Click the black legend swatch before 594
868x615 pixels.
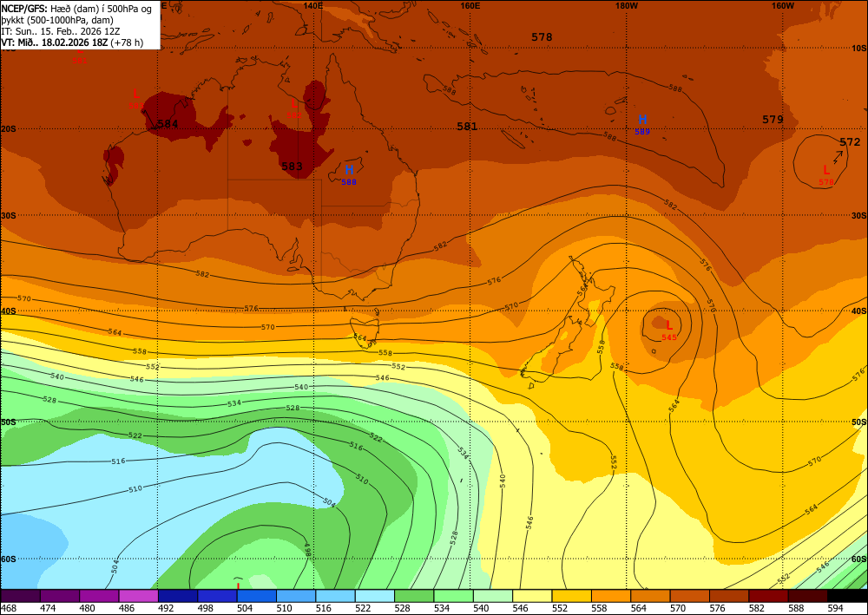pyautogui.click(x=847, y=596)
